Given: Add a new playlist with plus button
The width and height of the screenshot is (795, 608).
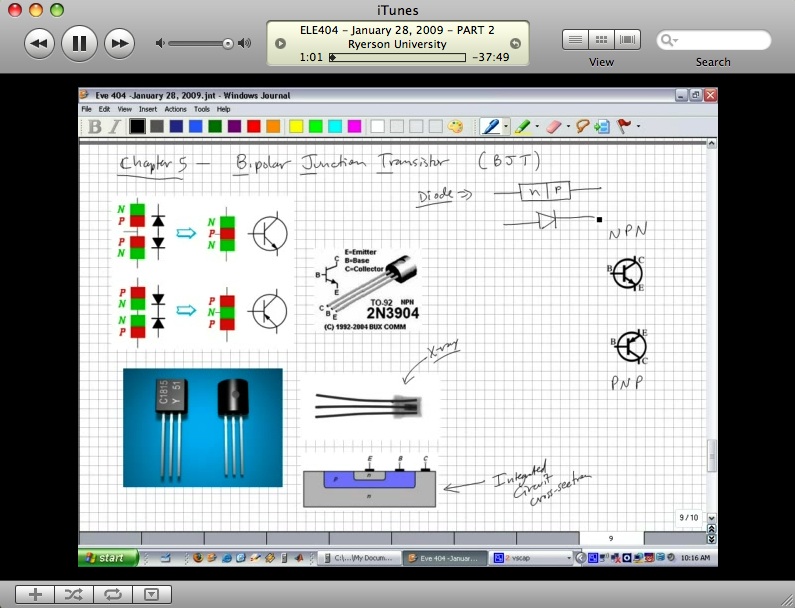Looking at the screenshot, I should click(x=35, y=594).
